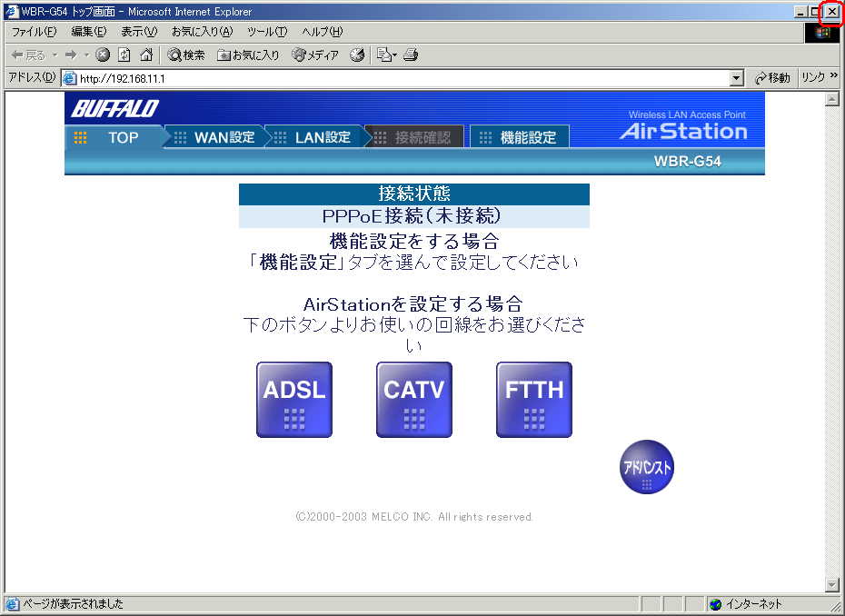Viewport: 845px width, 616px height.
Task: Click the status text ページが表示されました
Action: pyautogui.click(x=73, y=604)
